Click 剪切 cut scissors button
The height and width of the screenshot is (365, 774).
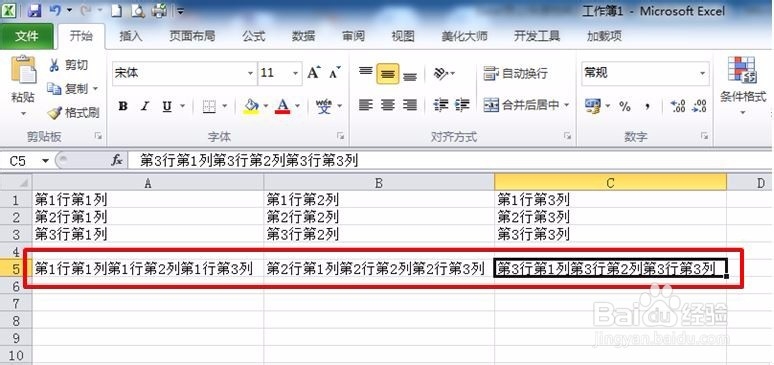point(68,65)
